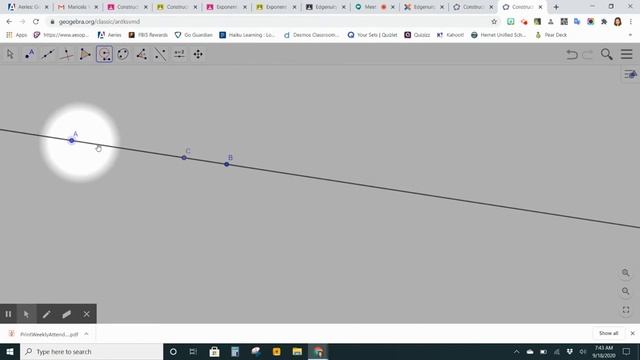Screen dimensions: 640x360
Task: Expand the system tray hidden icons
Action: [x=516, y=351]
